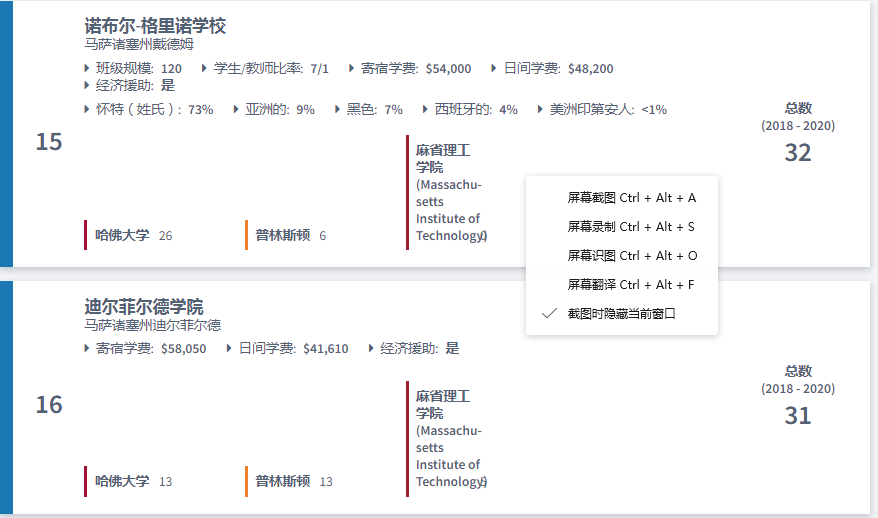Click the total number 31 under 总数
878x518 pixels.
(797, 415)
